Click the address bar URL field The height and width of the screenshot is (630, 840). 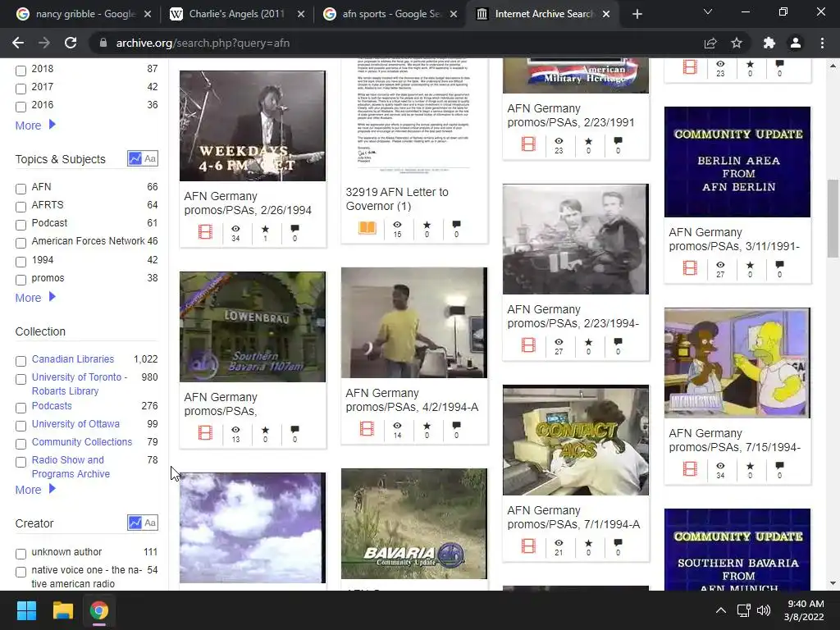396,43
